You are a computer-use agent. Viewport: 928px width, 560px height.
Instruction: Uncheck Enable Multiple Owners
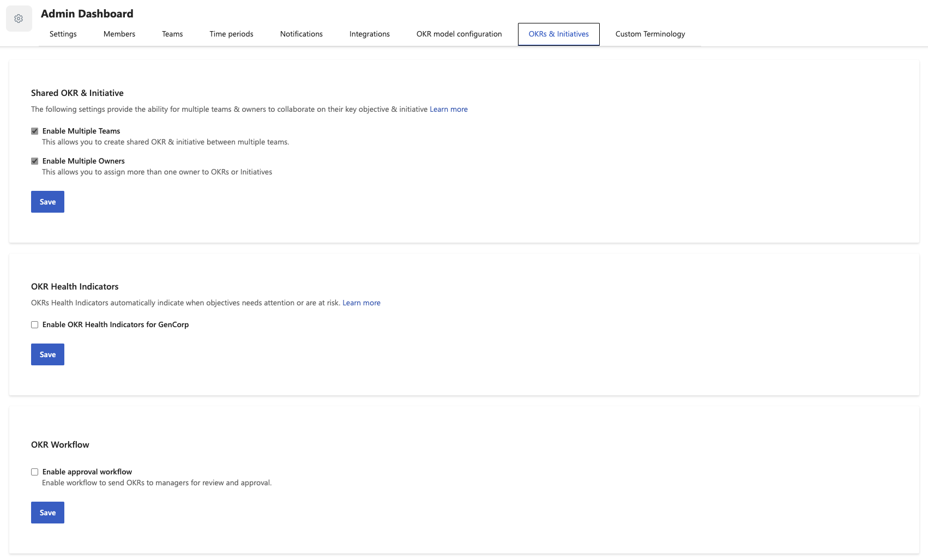point(34,161)
